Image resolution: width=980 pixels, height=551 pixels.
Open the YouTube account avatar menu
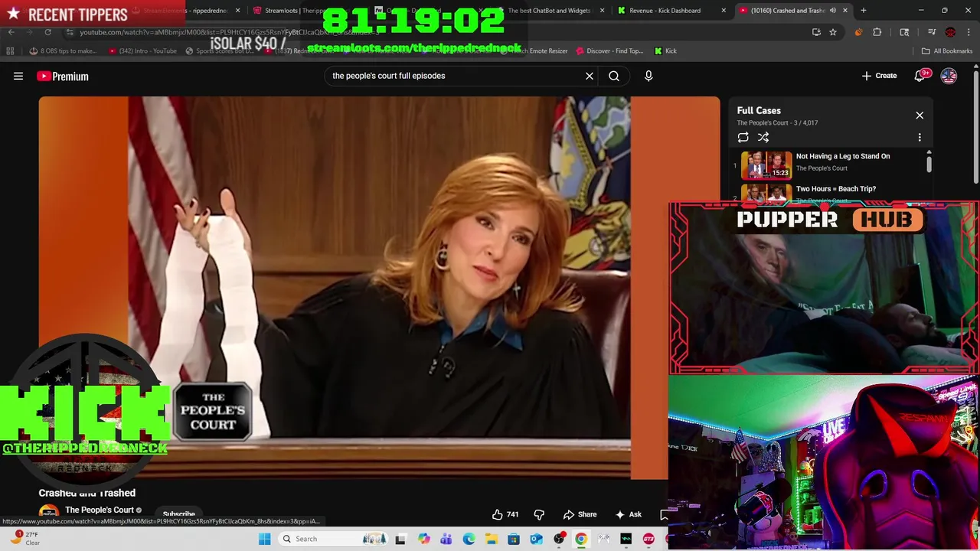(949, 76)
